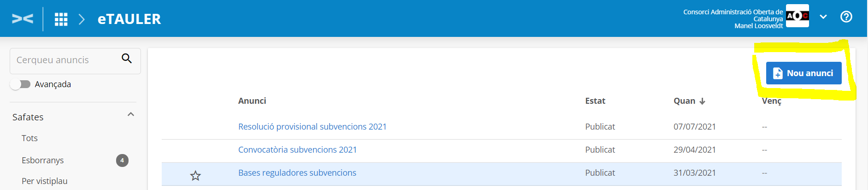Viewport: 868px width, 190px height.
Task: Toggle the Avançada search switch
Action: coord(20,84)
